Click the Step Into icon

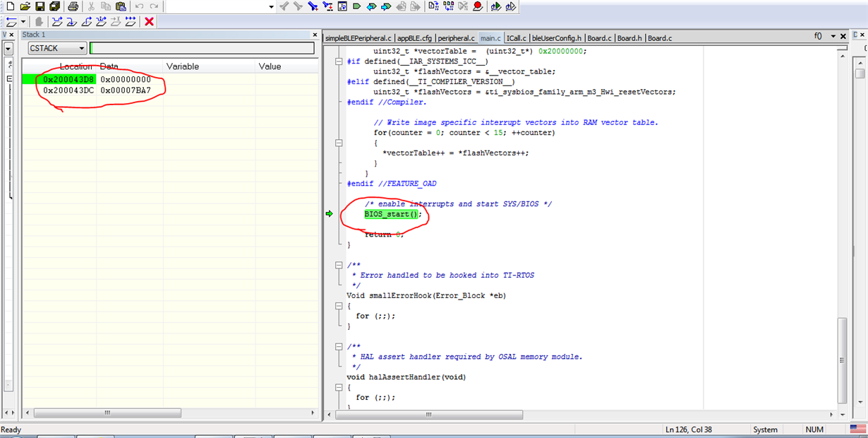(x=71, y=22)
